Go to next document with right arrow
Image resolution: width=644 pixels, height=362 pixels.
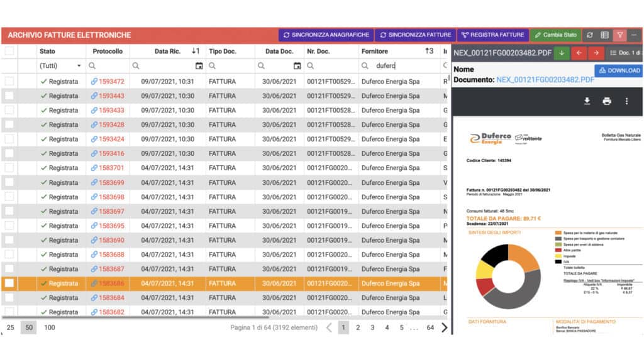[x=596, y=53]
